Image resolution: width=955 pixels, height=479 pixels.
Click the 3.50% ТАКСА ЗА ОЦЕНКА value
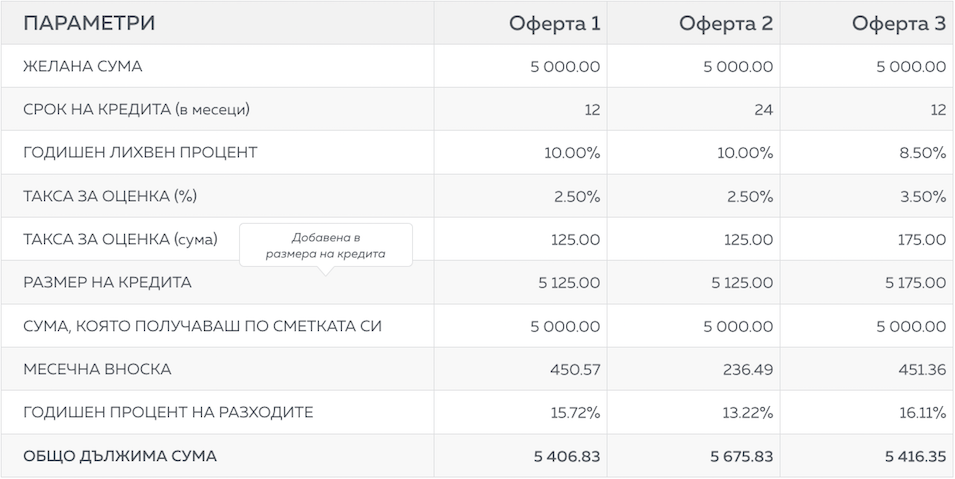pos(923,196)
